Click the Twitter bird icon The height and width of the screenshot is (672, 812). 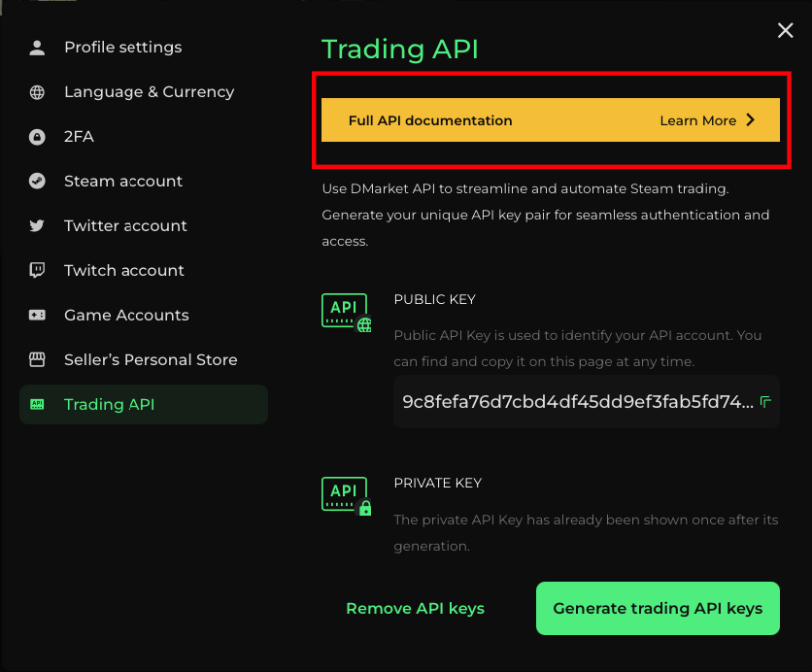(x=37, y=225)
